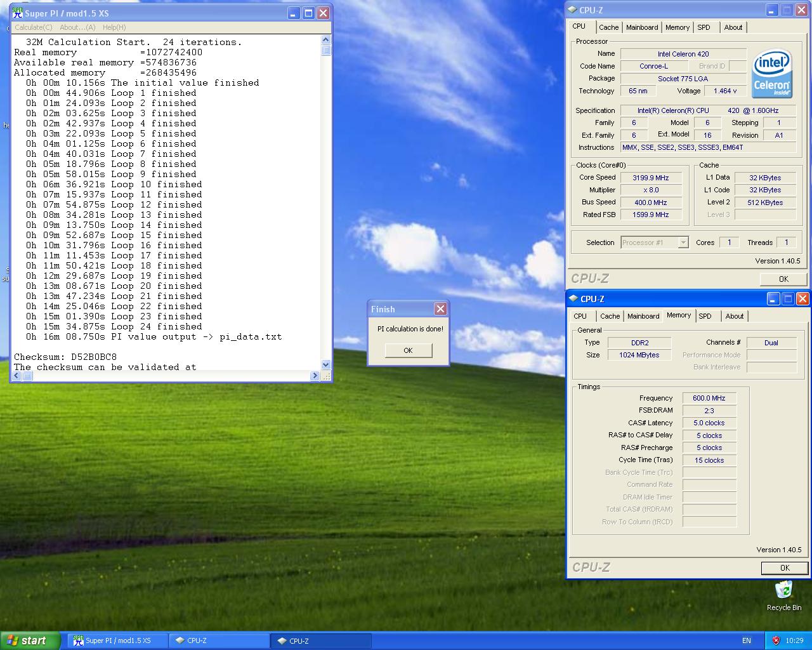Click Super PI horizontal scrollbar left arrow
Viewport: 812px width, 650px height.
18,376
